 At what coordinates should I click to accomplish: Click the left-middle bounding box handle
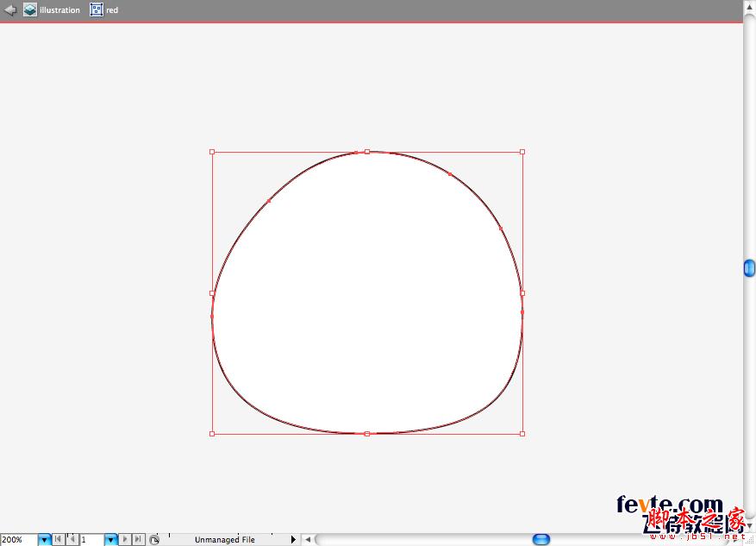[212, 293]
